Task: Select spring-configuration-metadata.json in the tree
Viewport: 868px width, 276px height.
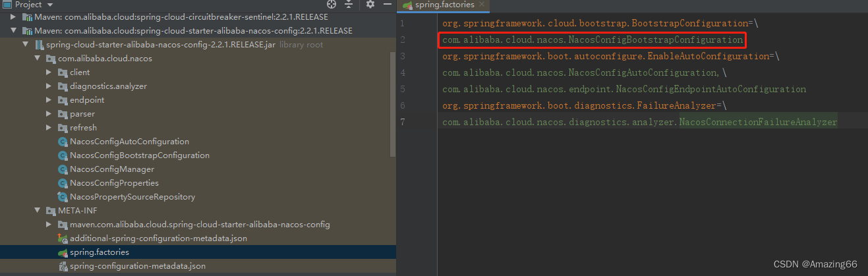Action: [138, 266]
